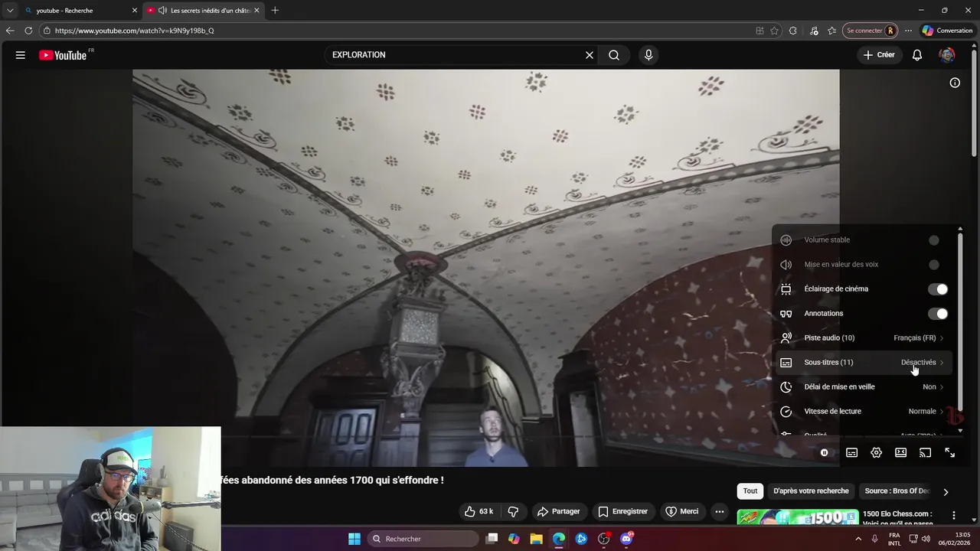Open the Copilot Conversation button
The width and height of the screenshot is (980, 551).
click(947, 31)
